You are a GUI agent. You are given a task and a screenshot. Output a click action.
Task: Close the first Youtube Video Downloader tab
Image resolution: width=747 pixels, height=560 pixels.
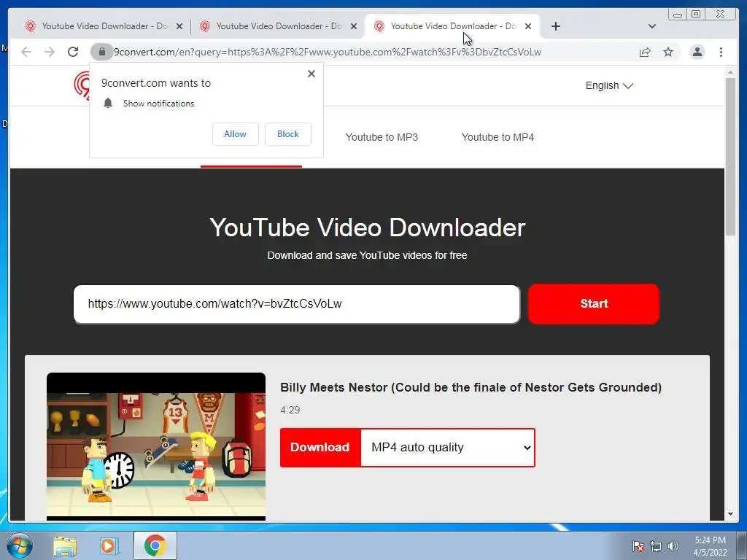[179, 27]
